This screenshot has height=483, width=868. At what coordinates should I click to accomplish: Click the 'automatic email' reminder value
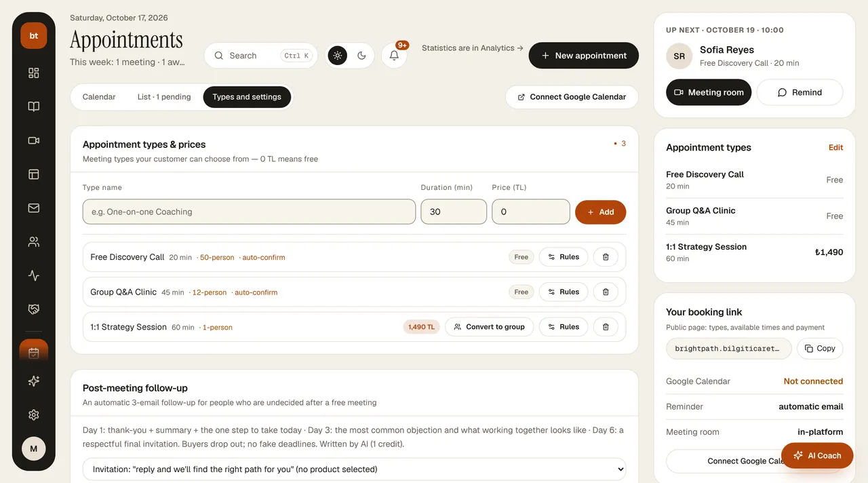pos(811,406)
